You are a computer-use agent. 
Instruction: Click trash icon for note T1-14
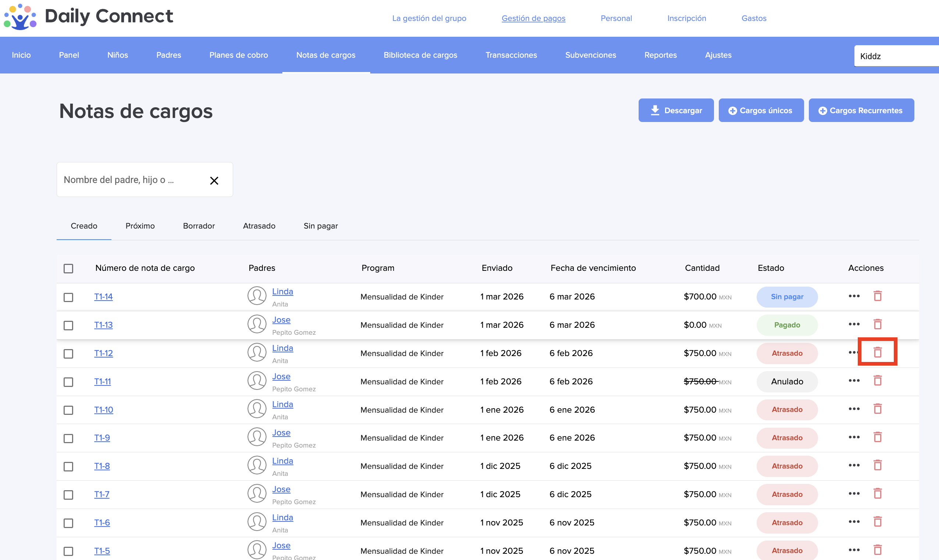coord(877,296)
